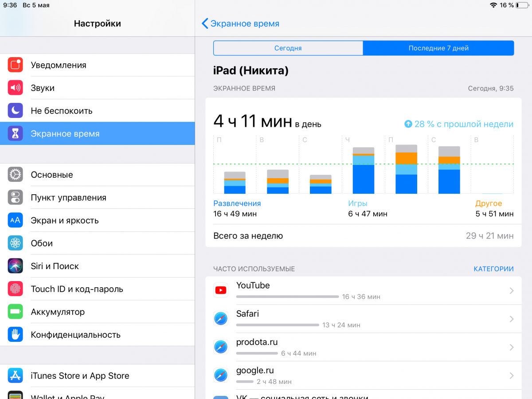Tap the Всего за неделю row
532x399 pixels.
click(x=364, y=236)
